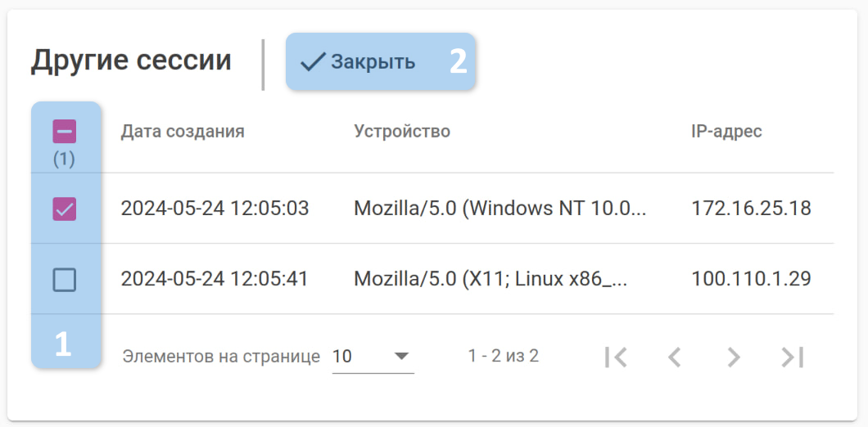Image resolution: width=868 pixels, height=427 pixels.
Task: Click the dropdown arrow next to 10
Action: (x=401, y=357)
